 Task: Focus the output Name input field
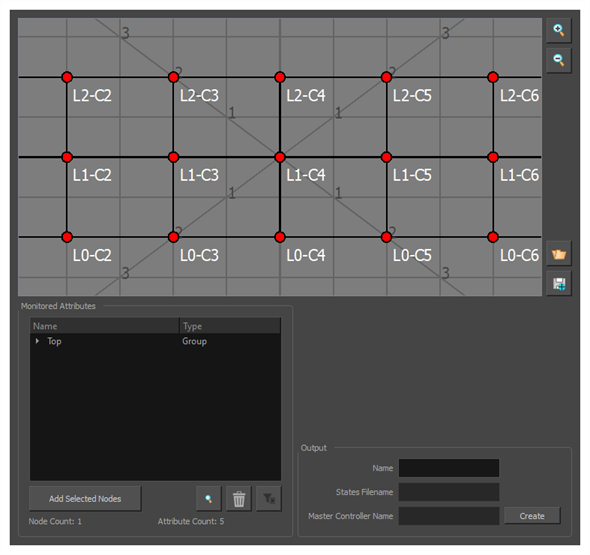point(449,468)
